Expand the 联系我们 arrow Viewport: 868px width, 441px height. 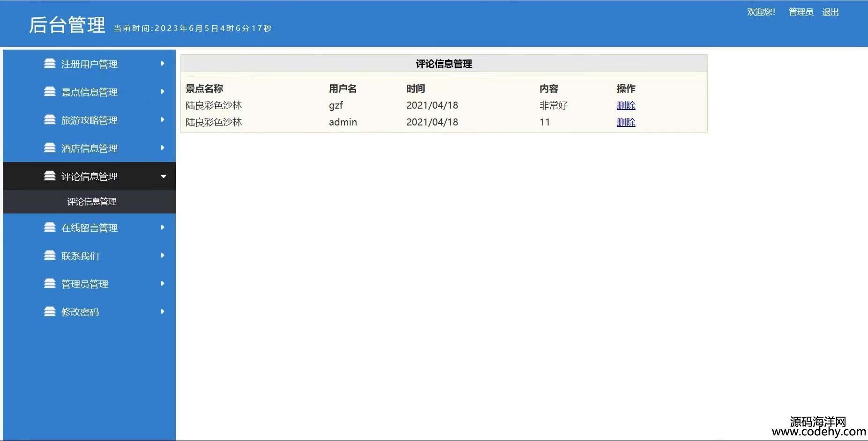(x=163, y=255)
